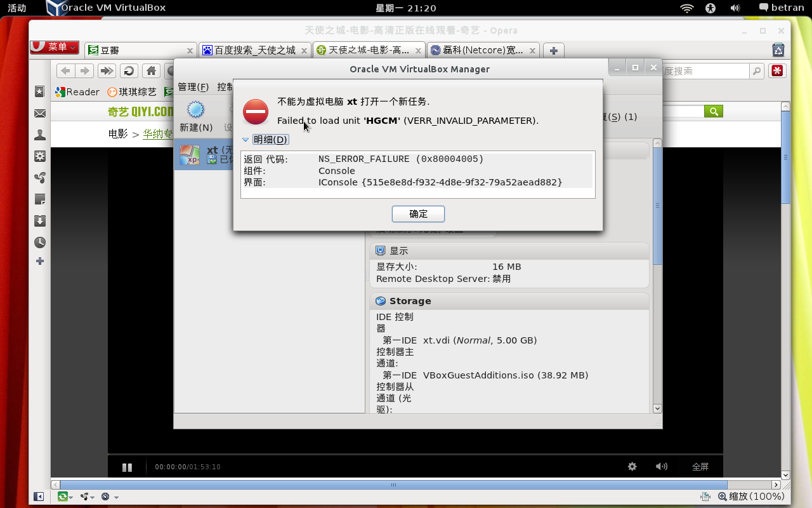The image size is (812, 508).
Task: Mute the video player volume
Action: (x=662, y=467)
